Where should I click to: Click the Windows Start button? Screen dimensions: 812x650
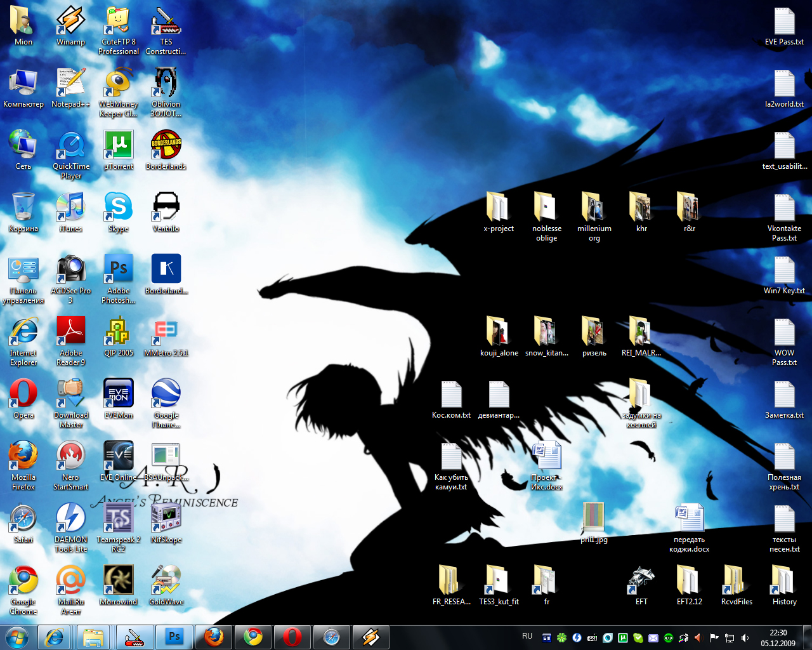[x=17, y=637]
